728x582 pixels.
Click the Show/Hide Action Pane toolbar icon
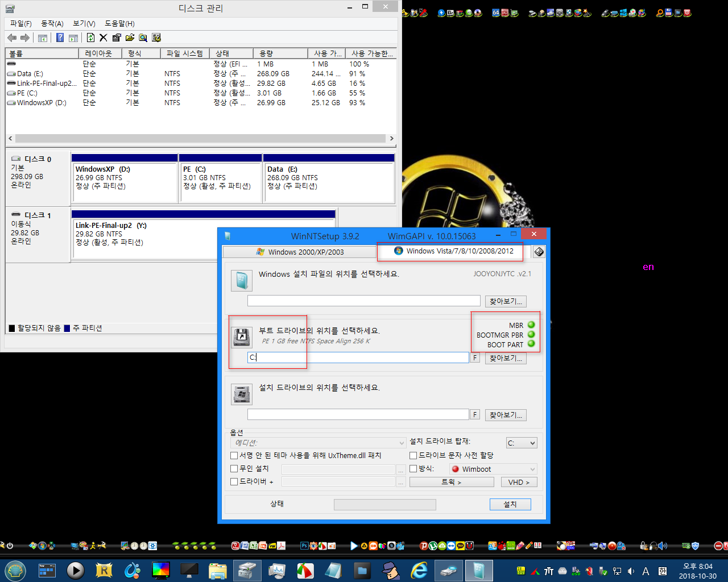pos(73,38)
